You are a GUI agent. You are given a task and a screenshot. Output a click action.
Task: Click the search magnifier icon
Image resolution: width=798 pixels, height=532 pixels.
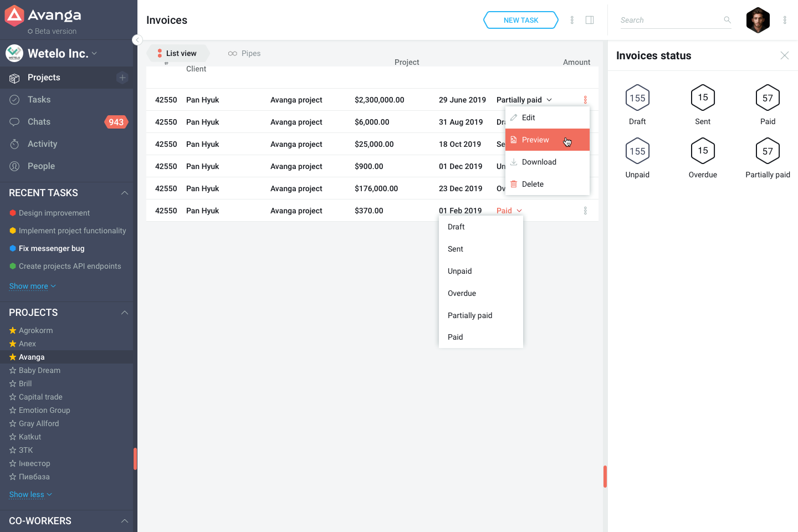[727, 20]
